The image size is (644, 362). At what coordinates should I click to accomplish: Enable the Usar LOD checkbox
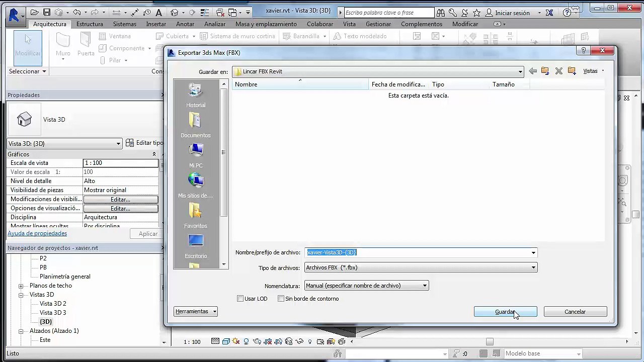tap(240, 299)
